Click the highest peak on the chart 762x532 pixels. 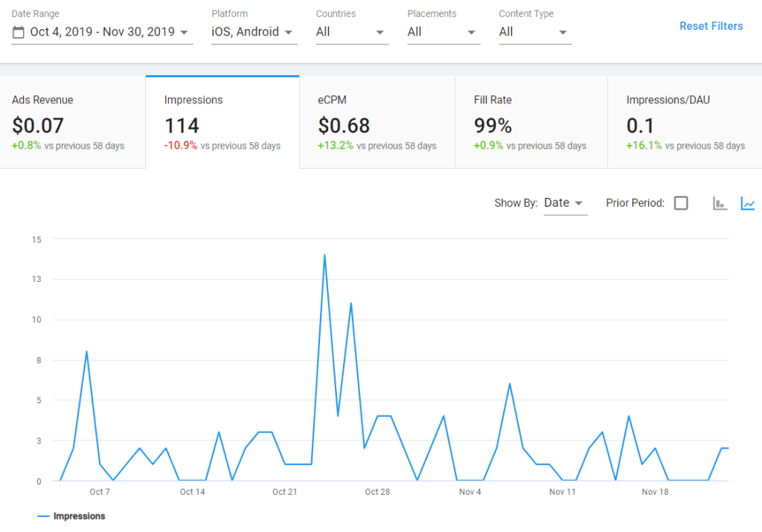(324, 255)
